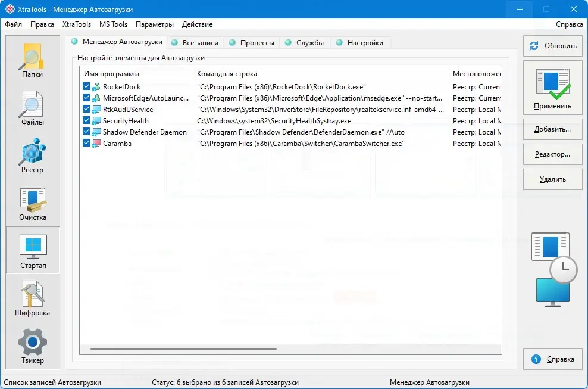Select DefenderDaemon.exe command line cell
Image resolution: width=588 pixels, height=389 pixels.
[x=301, y=132]
